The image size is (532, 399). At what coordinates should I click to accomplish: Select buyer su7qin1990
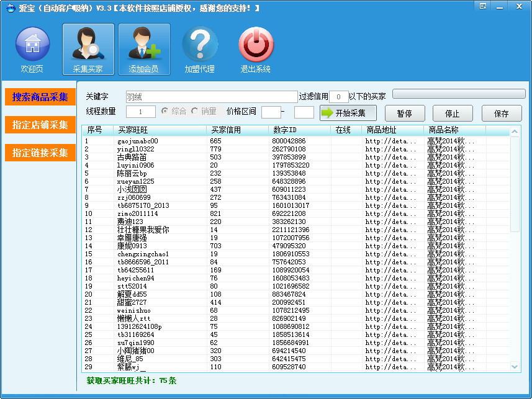pos(136,343)
